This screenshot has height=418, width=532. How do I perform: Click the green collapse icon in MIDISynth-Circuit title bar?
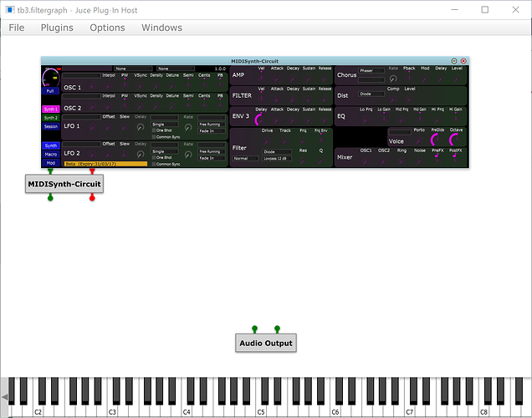click(454, 61)
